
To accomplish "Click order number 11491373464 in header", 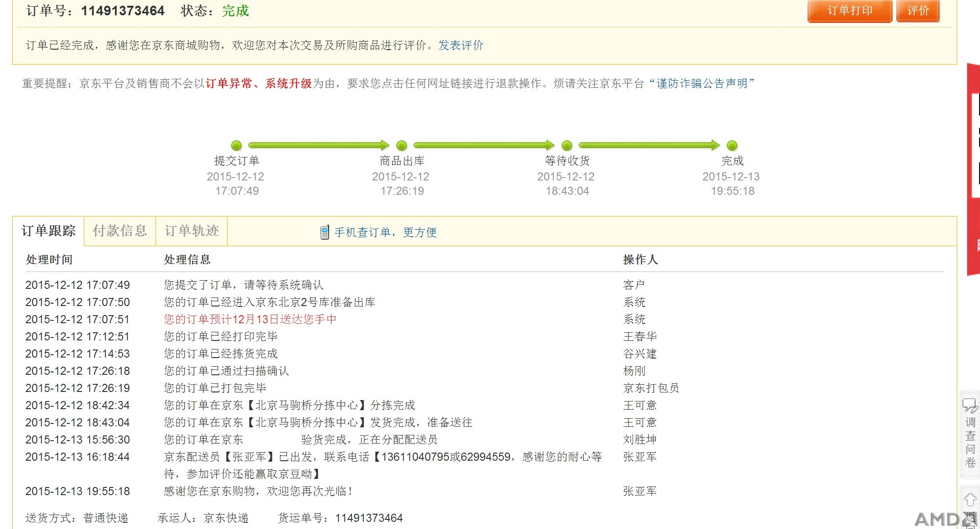I will click(x=123, y=11).
